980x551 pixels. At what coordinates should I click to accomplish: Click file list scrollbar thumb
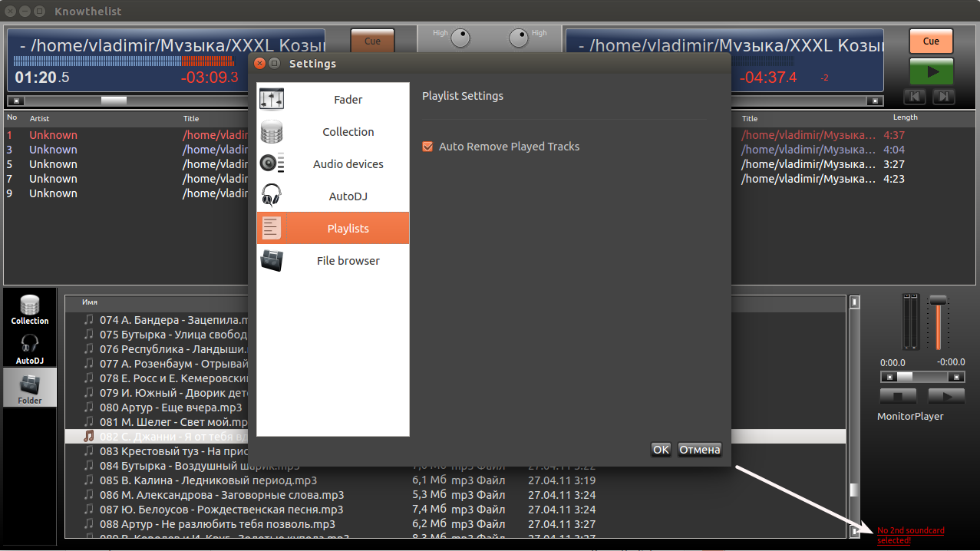tap(855, 490)
